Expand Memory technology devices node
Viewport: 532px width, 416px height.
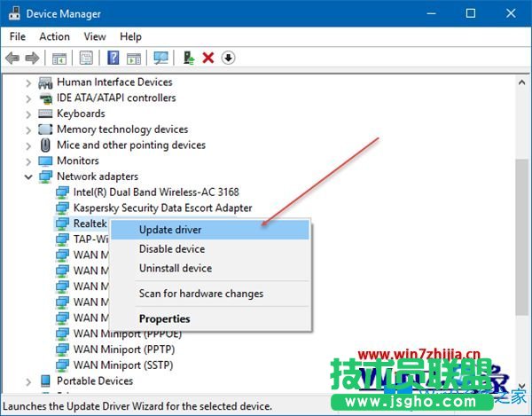click(28, 130)
